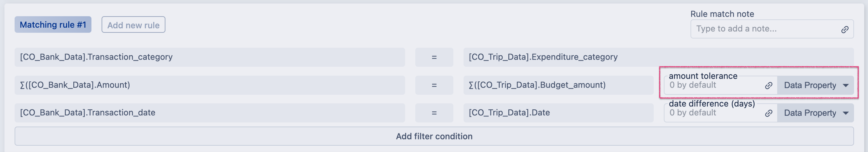Expand the date difference Data Property dropdown

pos(815,113)
